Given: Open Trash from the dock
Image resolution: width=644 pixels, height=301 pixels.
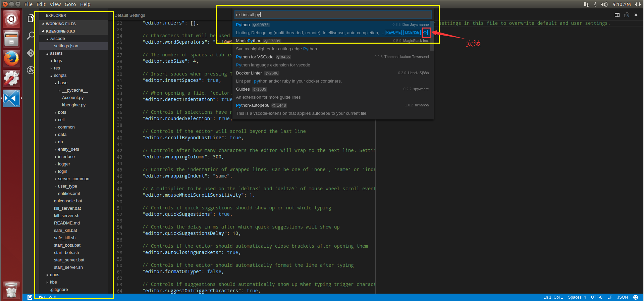Looking at the screenshot, I should point(11,290).
